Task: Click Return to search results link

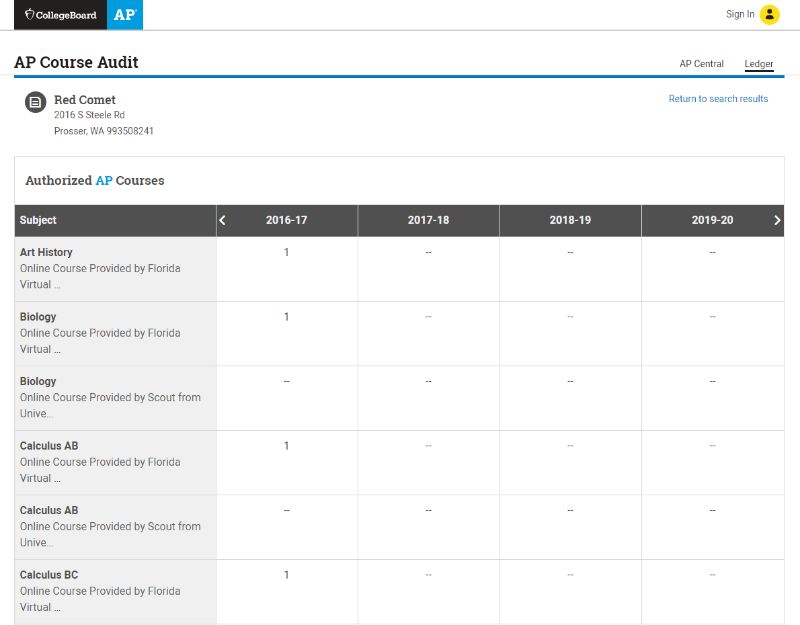Action: point(718,98)
